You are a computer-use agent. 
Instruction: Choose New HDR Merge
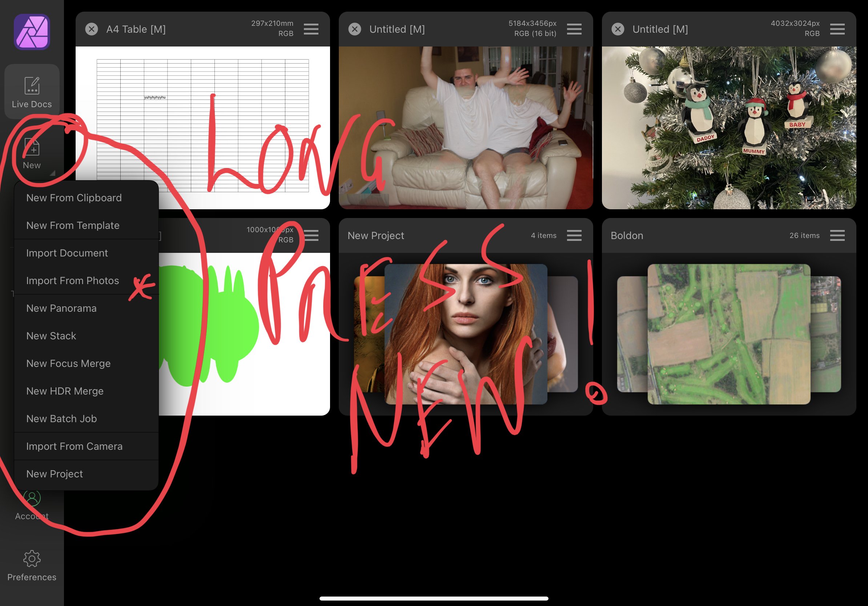(x=86, y=391)
